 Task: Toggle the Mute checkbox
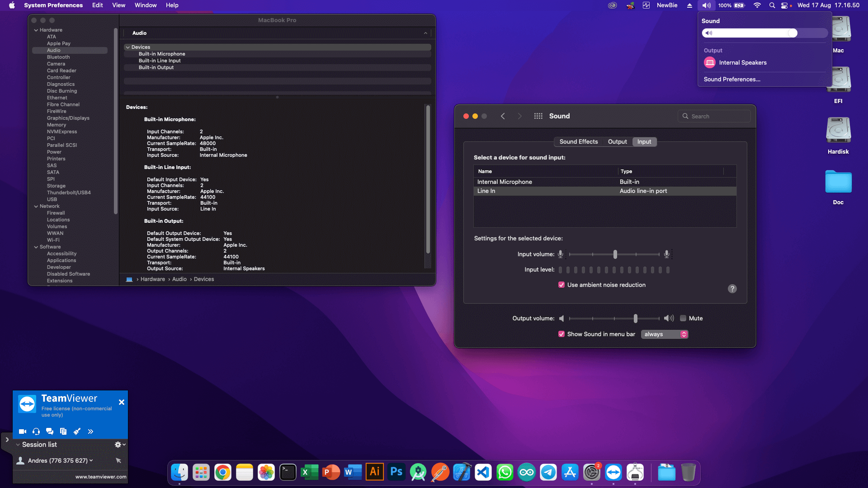pyautogui.click(x=683, y=318)
